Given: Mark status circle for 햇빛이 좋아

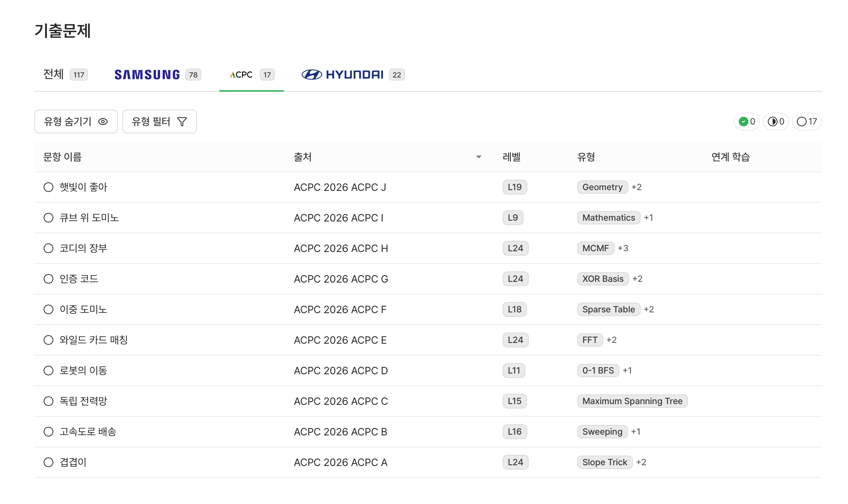Looking at the screenshot, I should tap(48, 187).
